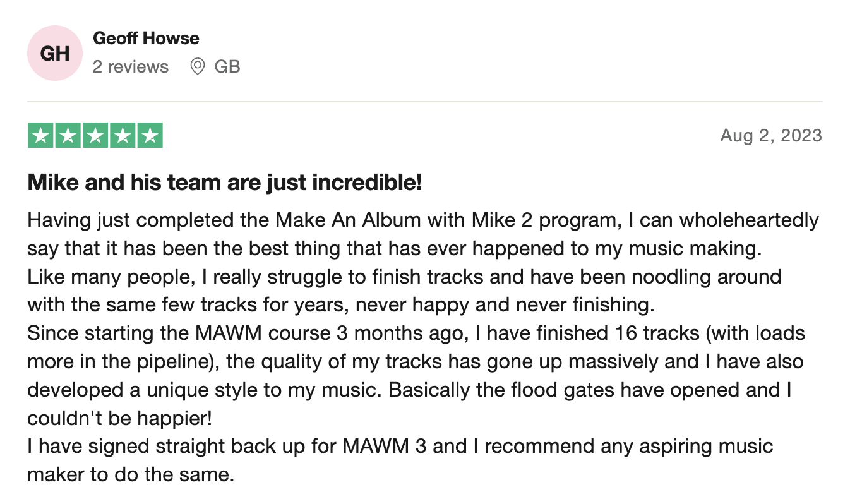Image resolution: width=850 pixels, height=504 pixels.
Task: Click the Aug 2, 2023 review date
Action: coord(770,136)
